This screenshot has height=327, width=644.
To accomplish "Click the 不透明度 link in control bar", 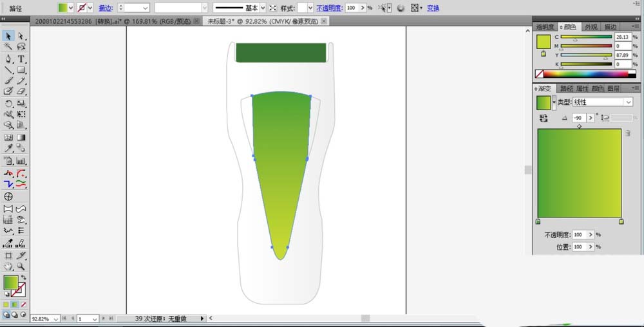I will point(329,8).
